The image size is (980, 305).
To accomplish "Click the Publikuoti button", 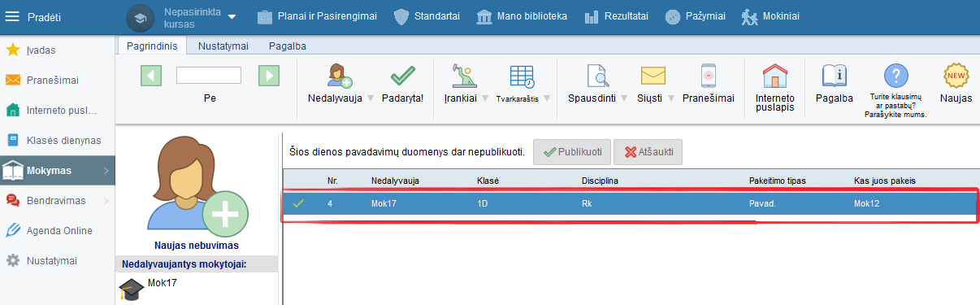I will point(572,152).
